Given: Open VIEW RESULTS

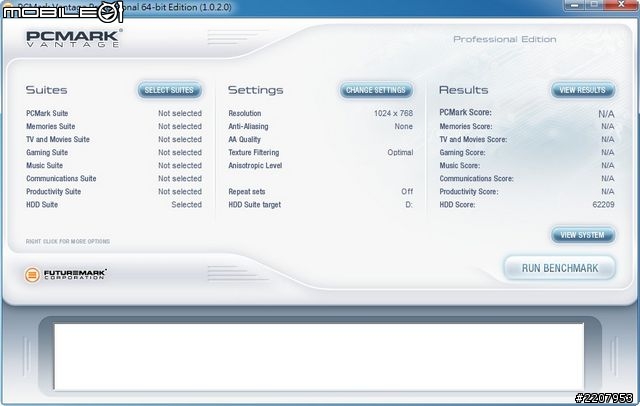Looking at the screenshot, I should coord(582,90).
